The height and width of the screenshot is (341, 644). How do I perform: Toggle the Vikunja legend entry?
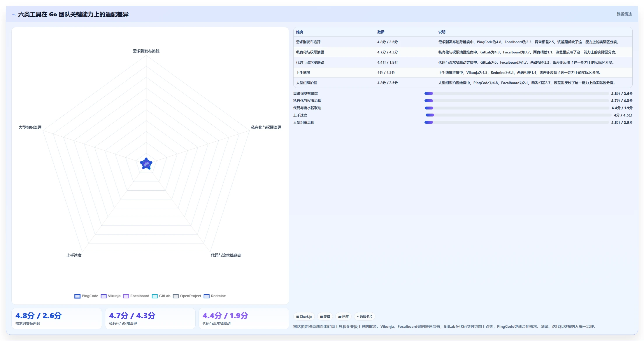point(110,296)
